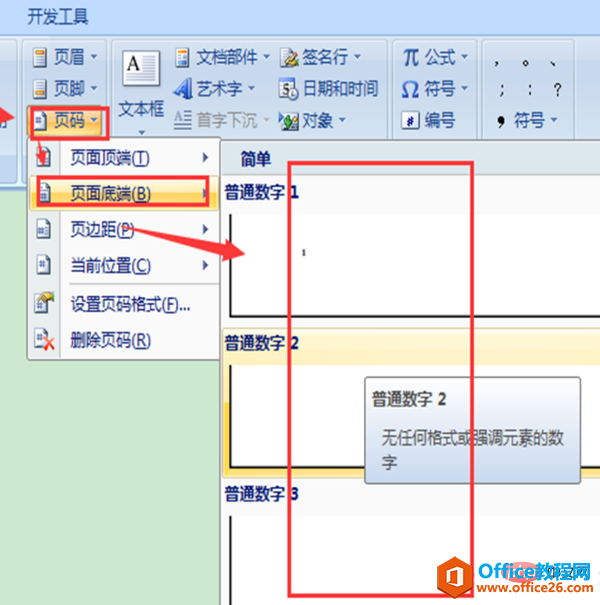Click the 普通数字 3 gallery label
Image resolution: width=600 pixels, height=605 pixels.
[262, 494]
